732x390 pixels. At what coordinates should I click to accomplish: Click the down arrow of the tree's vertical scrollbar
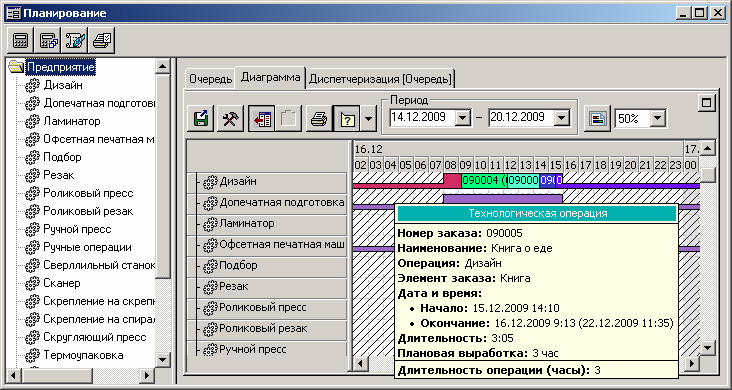[162, 360]
